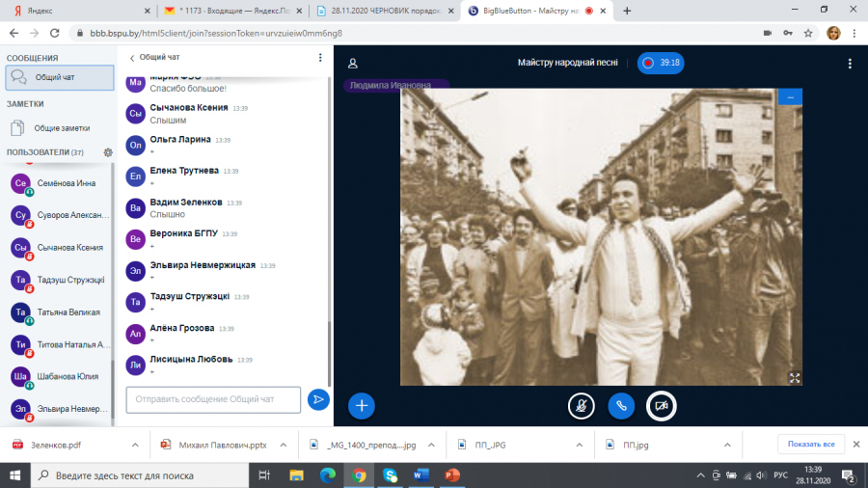The image size is (868, 488).
Task: Switch to the ЧЕРНОВИК document tab
Action: click(385, 11)
